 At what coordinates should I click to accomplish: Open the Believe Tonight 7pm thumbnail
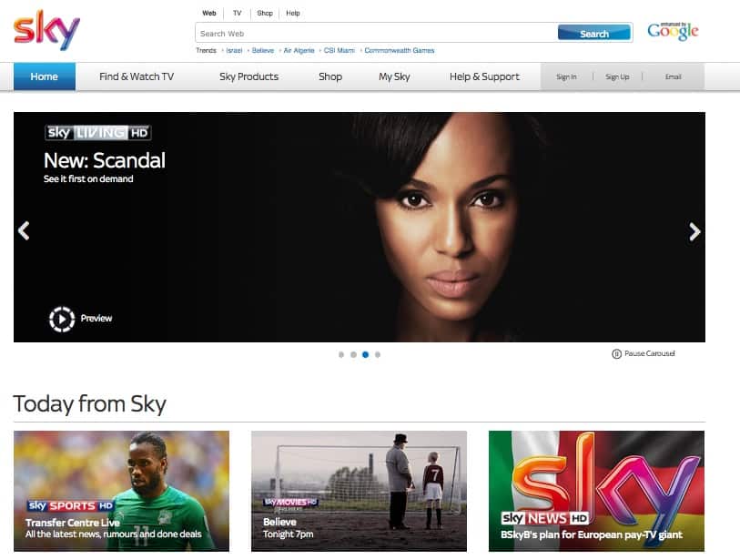point(359,491)
